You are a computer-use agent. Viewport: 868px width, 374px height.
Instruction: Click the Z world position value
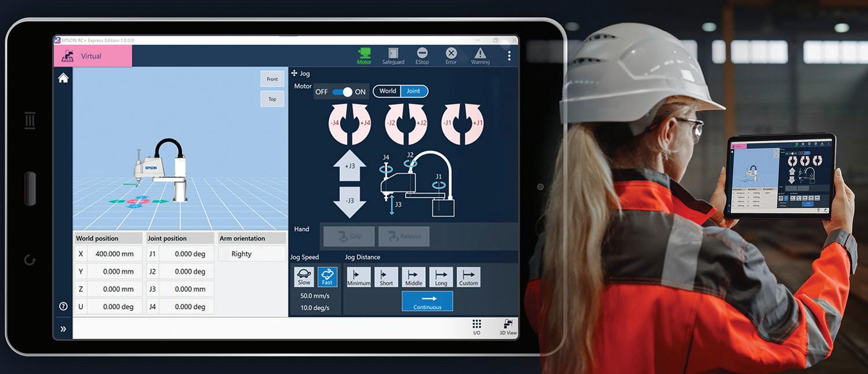(x=115, y=289)
